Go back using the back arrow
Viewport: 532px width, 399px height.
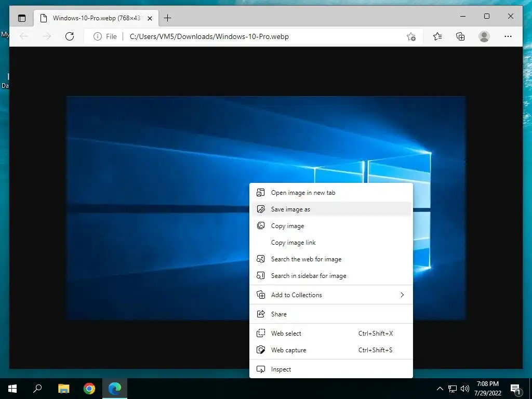pos(24,36)
